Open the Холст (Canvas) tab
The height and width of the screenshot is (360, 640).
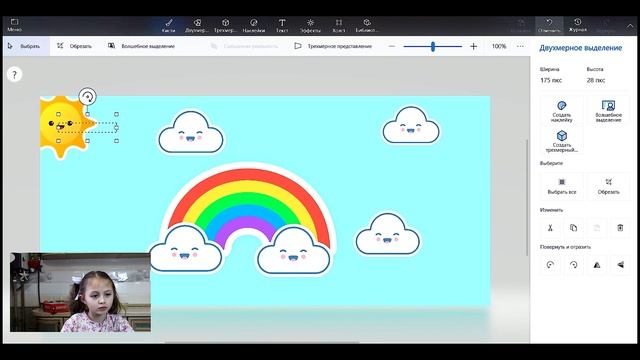click(338, 25)
